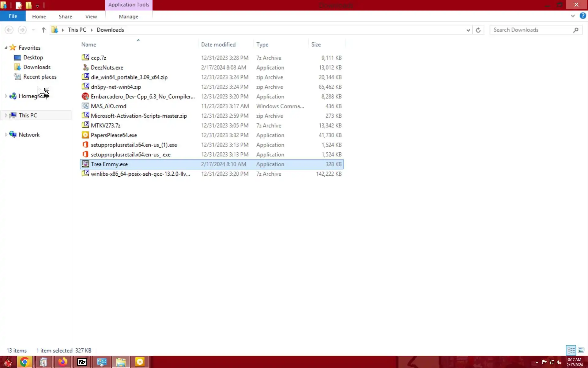Collapse the Favorites tree section
Viewport: 588px width, 368px height.
(6, 48)
